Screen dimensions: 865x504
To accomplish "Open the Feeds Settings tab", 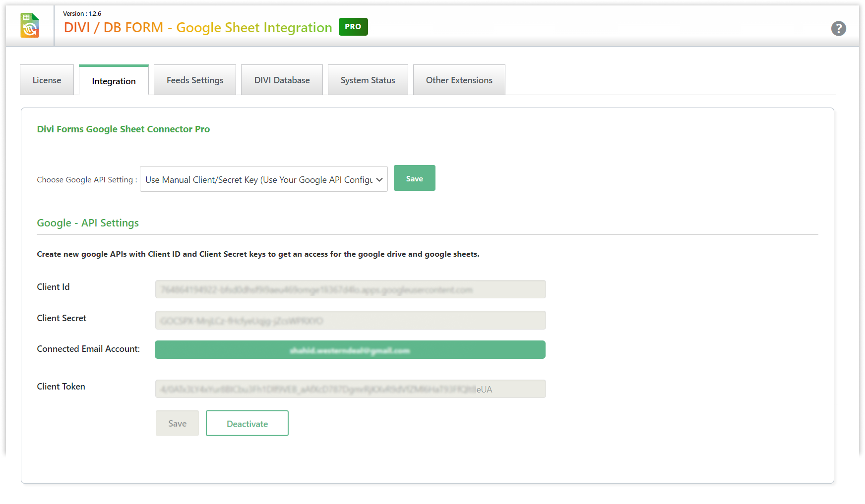I will coord(195,80).
